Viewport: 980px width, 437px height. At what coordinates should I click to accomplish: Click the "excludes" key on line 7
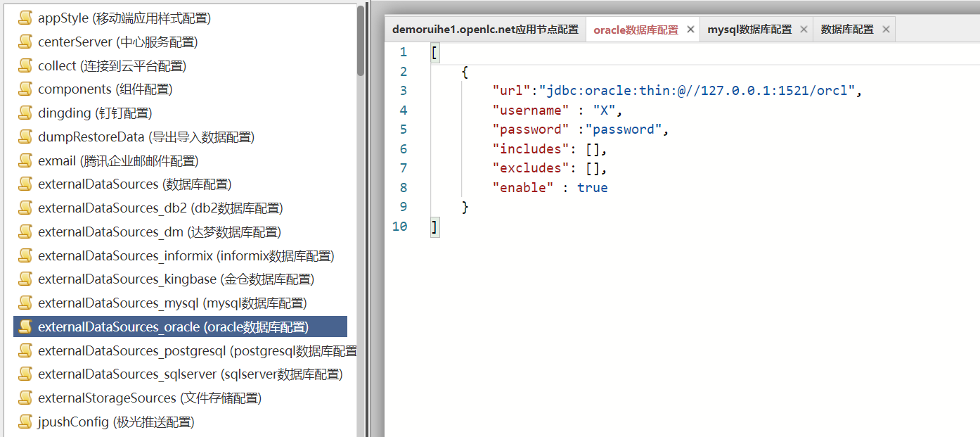(x=531, y=168)
